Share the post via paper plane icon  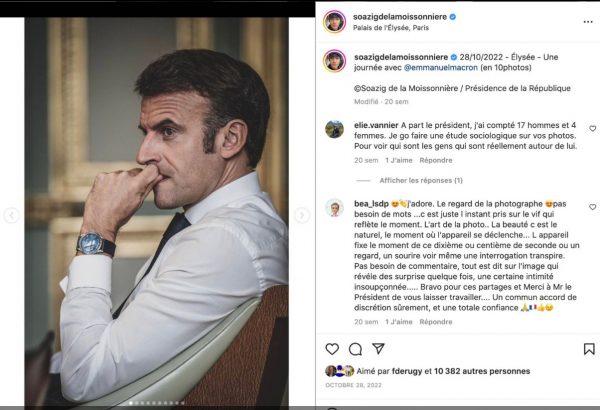(378, 349)
